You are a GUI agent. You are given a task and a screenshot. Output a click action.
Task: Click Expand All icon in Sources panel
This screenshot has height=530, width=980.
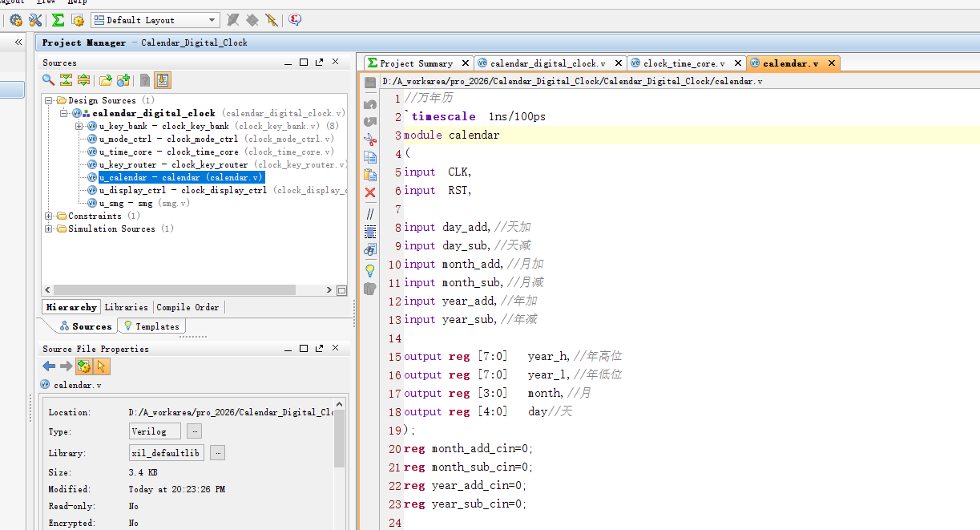coord(83,80)
